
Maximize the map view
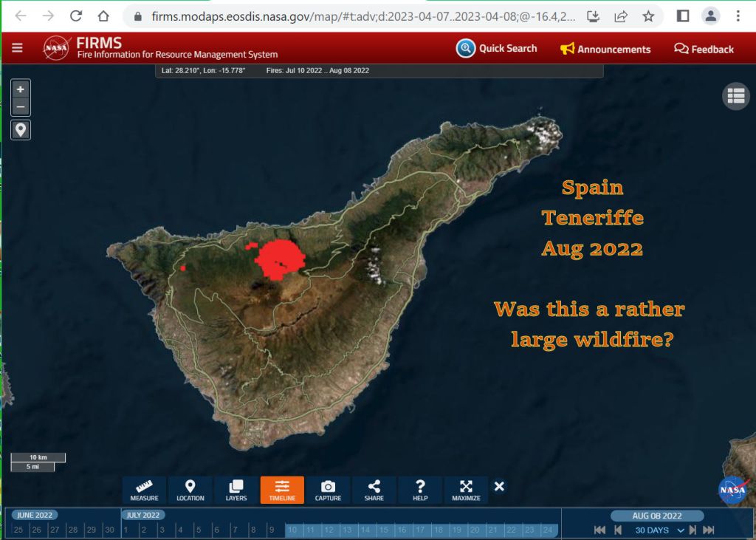pos(466,490)
